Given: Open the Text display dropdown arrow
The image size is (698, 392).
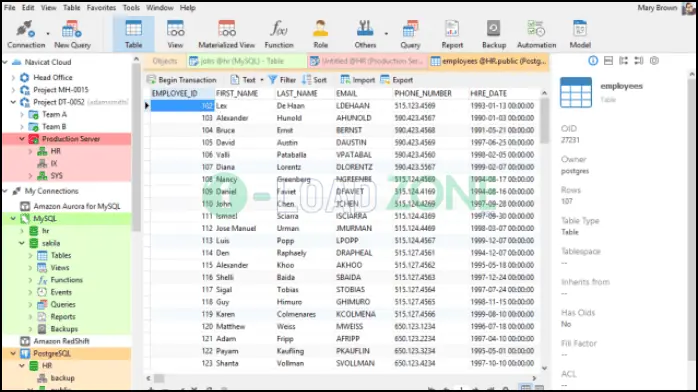Looking at the screenshot, I should 262,80.
